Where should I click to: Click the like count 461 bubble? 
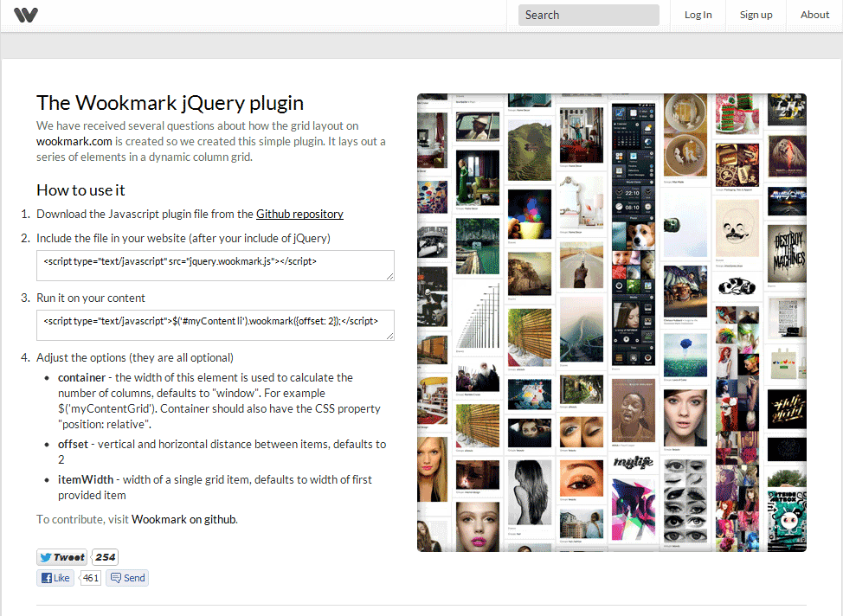(x=91, y=578)
